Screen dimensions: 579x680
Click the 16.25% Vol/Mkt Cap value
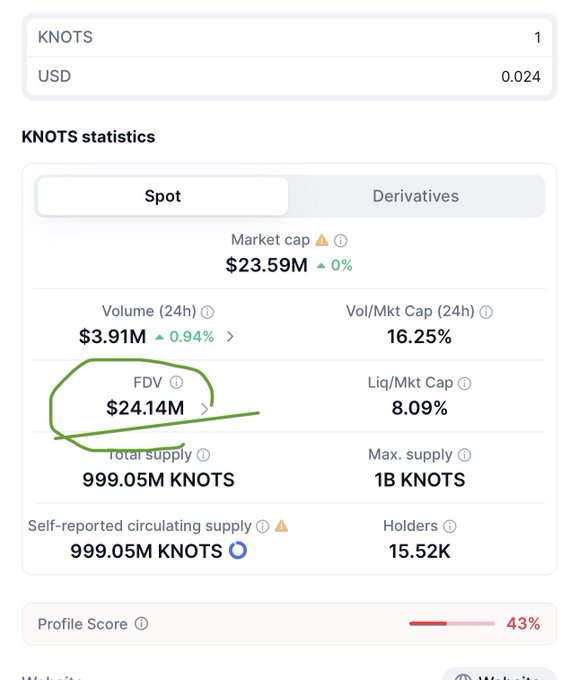pyautogui.click(x=419, y=337)
